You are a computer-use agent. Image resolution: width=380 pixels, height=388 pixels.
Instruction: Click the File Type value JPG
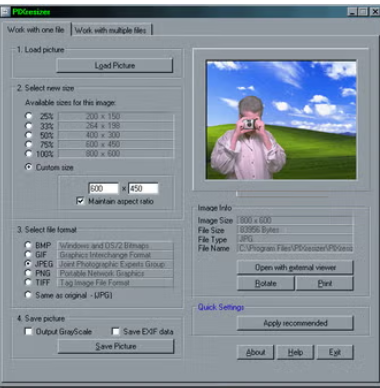tap(295, 239)
